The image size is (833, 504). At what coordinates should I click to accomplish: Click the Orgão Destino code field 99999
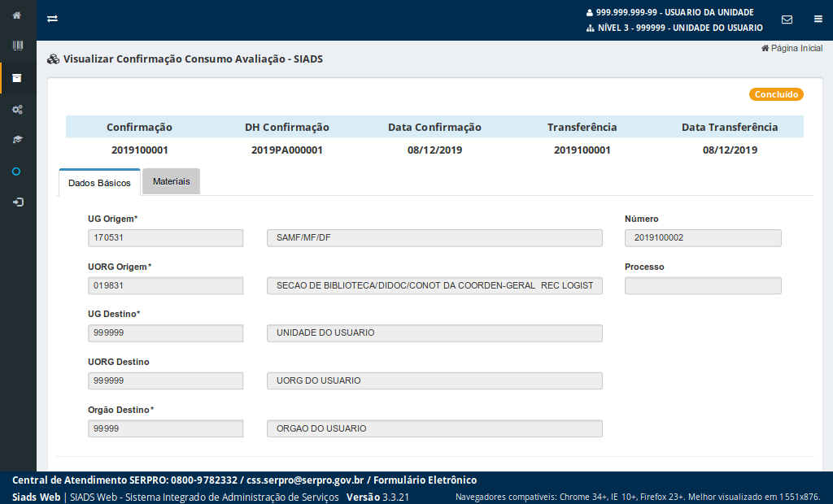click(166, 428)
